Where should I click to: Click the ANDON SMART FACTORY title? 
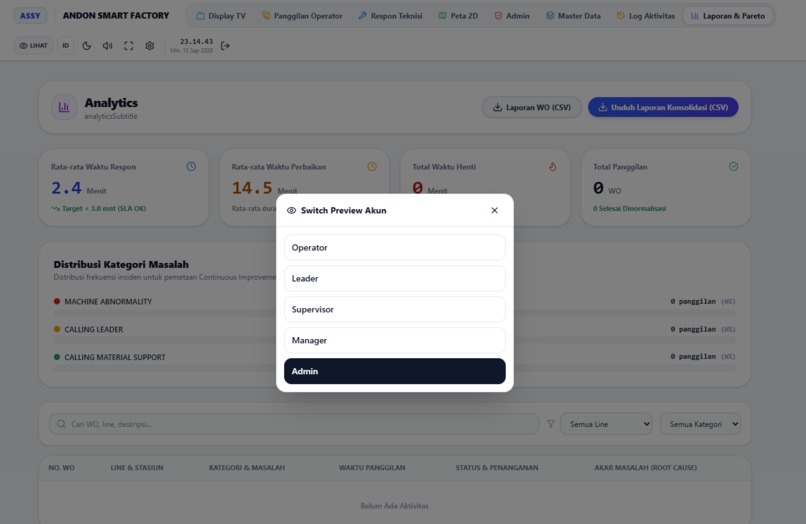tap(116, 15)
